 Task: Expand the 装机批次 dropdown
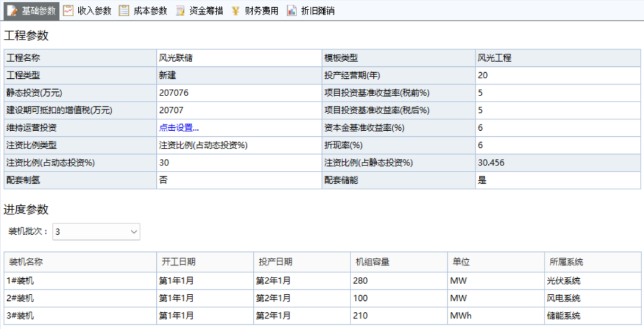coord(133,232)
